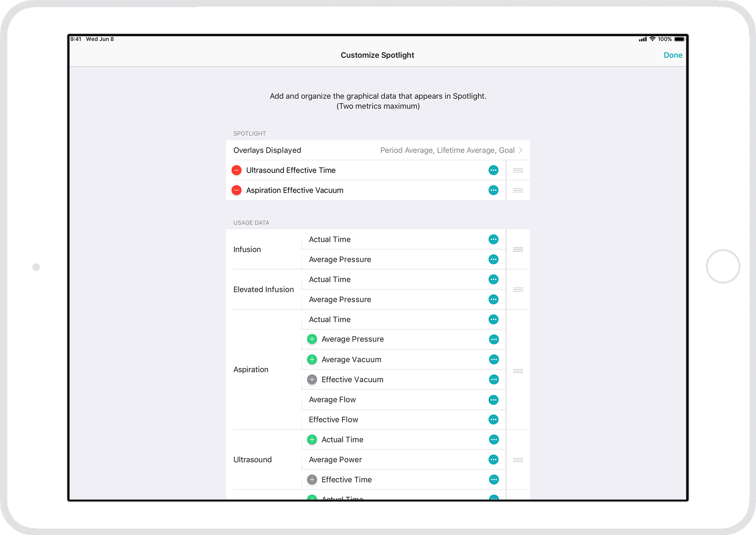Image resolution: width=756 pixels, height=535 pixels.
Task: Remove Ultrasound Effective Time from Spotlight
Action: pos(237,170)
